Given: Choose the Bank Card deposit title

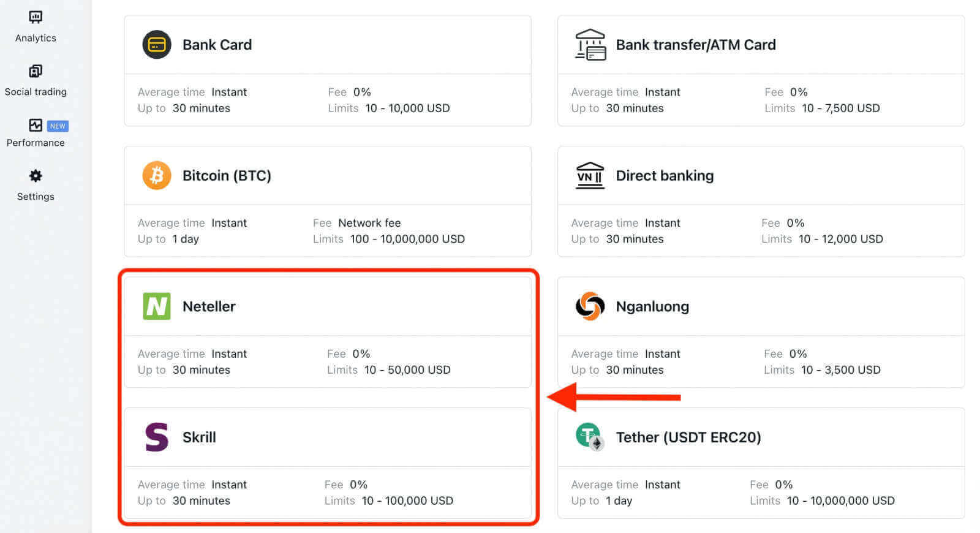Looking at the screenshot, I should pos(217,45).
